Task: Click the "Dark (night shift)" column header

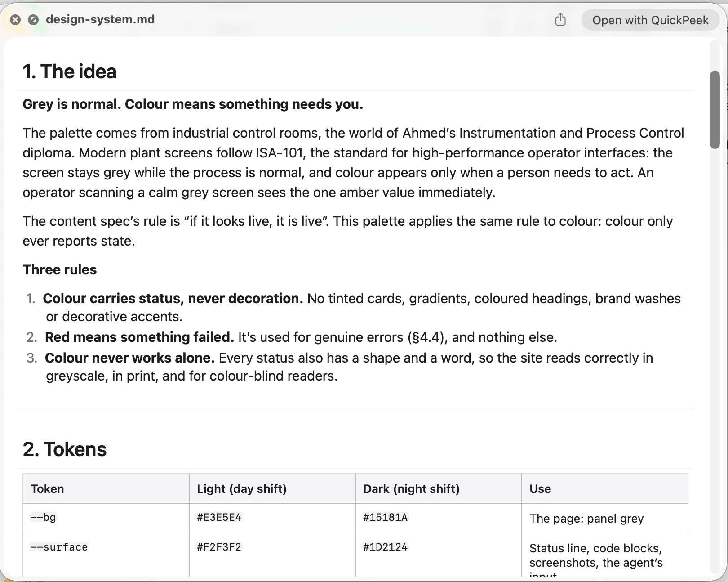Action: coord(439,488)
